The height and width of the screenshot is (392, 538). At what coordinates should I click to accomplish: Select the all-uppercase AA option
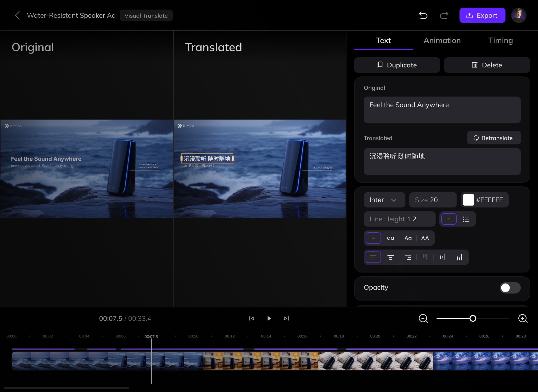tap(425, 238)
